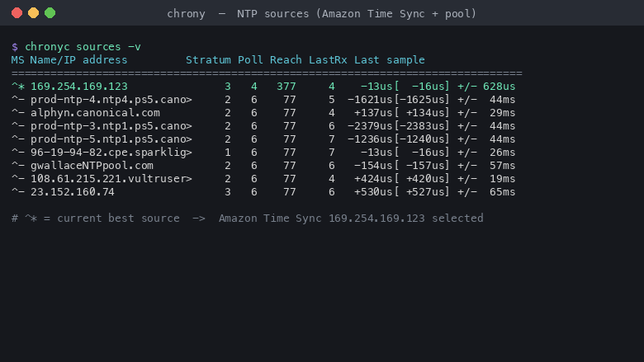Click bracketed value '[-1240us]'
Viewport: 644px width, 362px height.
[x=422, y=139]
